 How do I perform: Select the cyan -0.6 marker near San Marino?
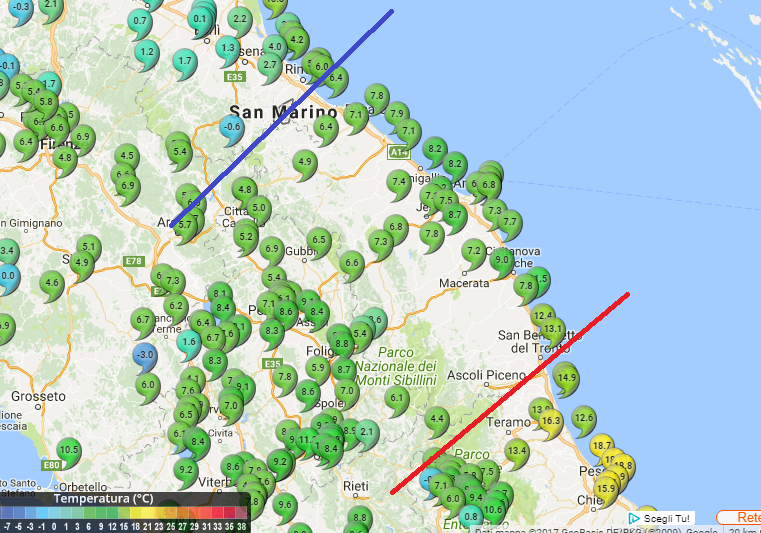pos(232,127)
